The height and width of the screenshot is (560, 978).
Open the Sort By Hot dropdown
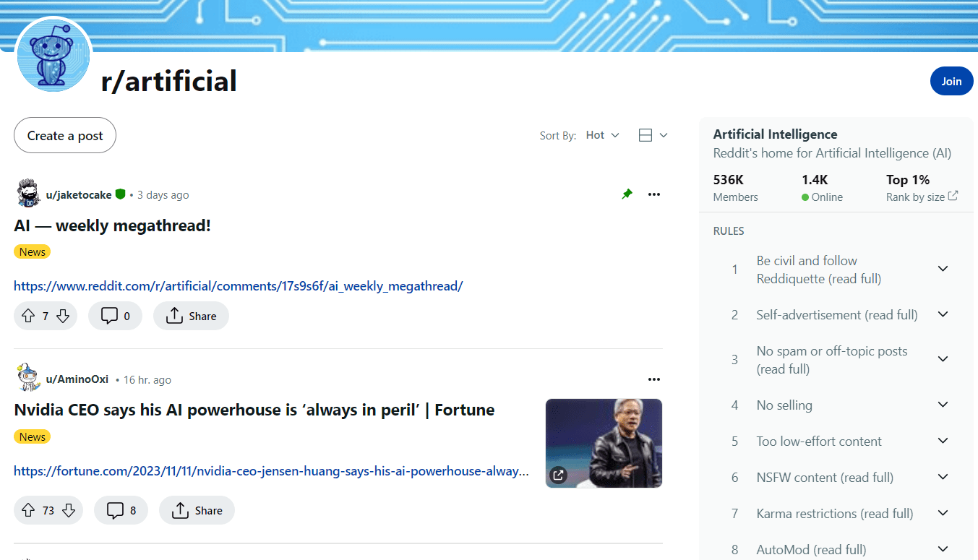[603, 135]
